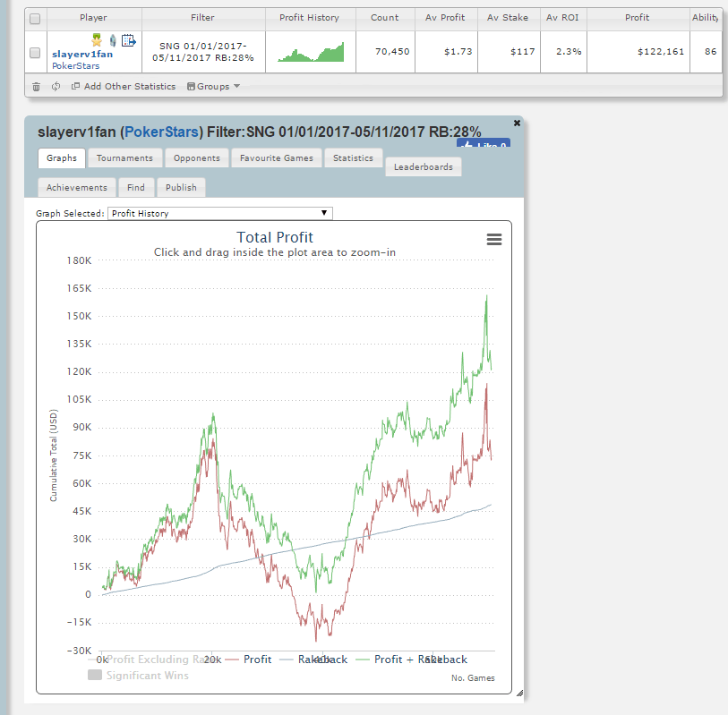Sort table by the Av Profit column
728x715 pixels.
(446, 18)
